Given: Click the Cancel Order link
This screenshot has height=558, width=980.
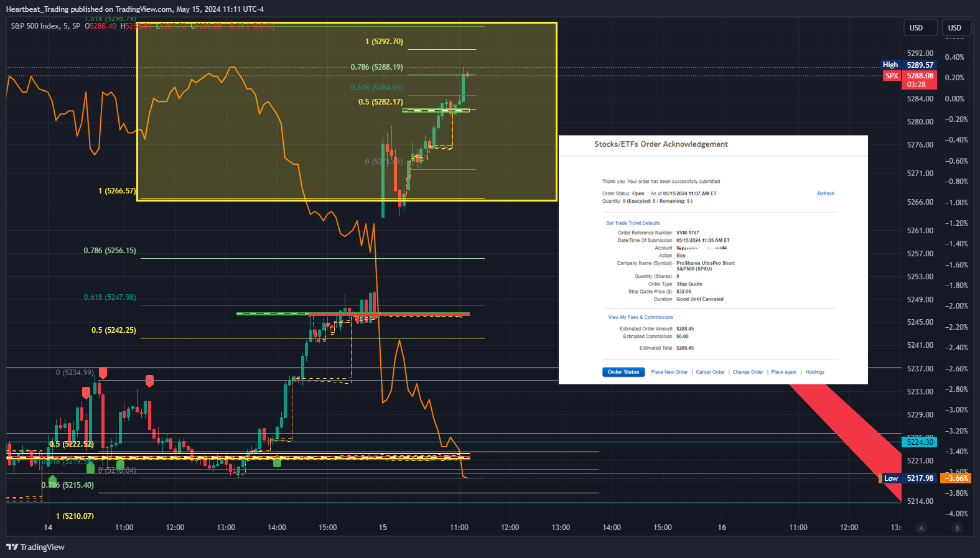Looking at the screenshot, I should 710,372.
